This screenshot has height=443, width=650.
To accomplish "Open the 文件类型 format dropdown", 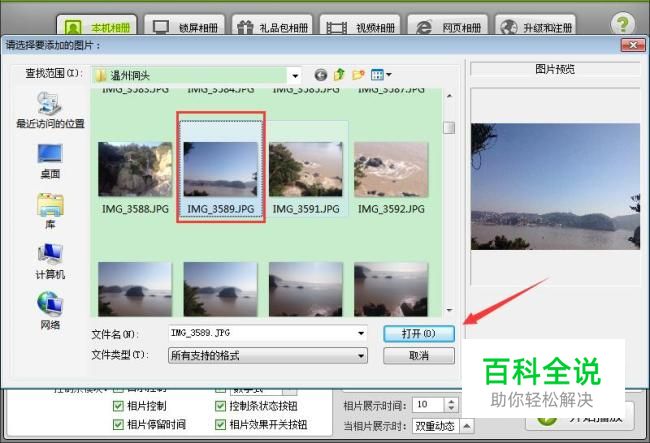I will tap(268, 356).
